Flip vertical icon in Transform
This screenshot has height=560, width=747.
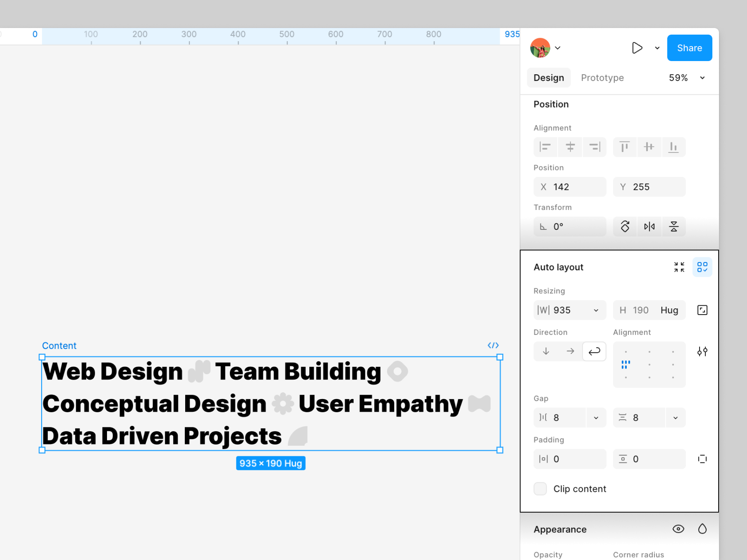(x=673, y=226)
